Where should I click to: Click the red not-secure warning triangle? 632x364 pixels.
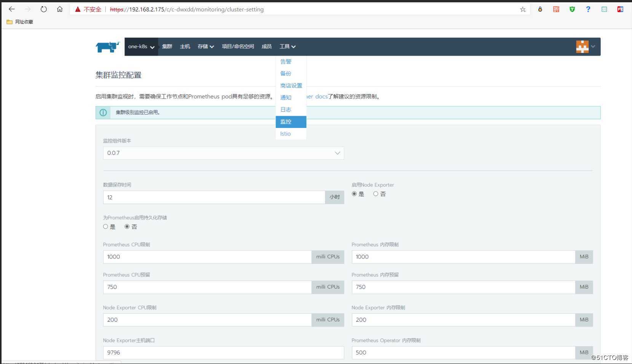[x=78, y=9]
